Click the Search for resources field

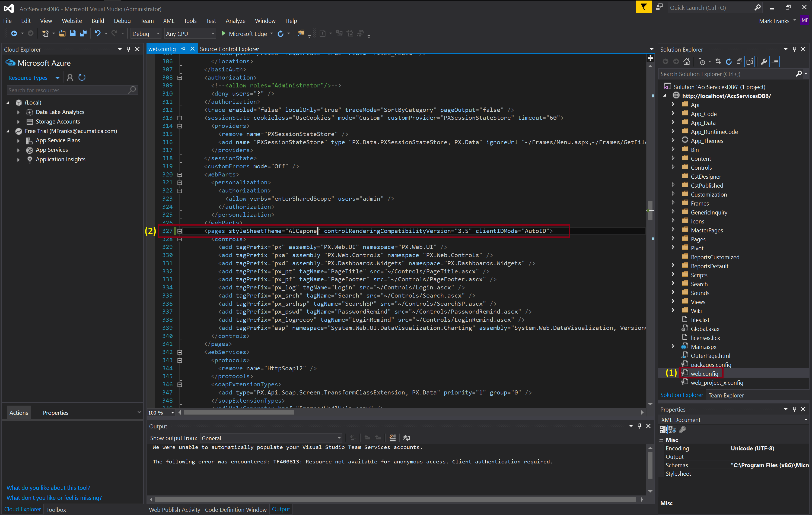pyautogui.click(x=72, y=90)
